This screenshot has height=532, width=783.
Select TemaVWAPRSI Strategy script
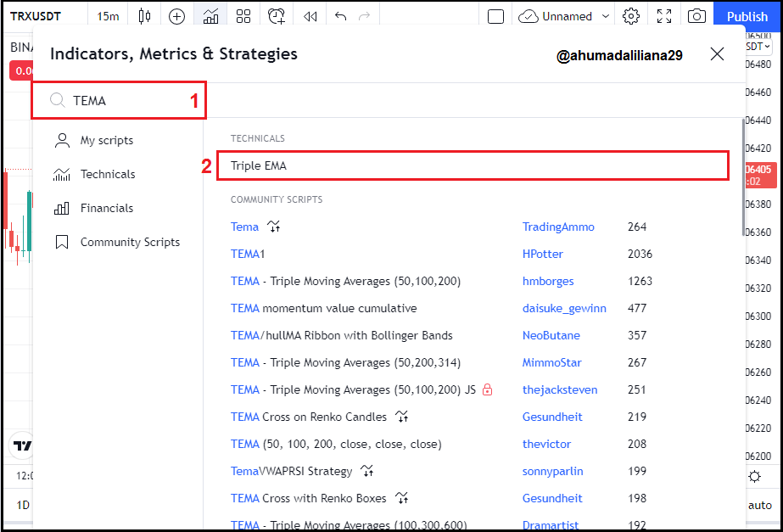click(x=292, y=471)
